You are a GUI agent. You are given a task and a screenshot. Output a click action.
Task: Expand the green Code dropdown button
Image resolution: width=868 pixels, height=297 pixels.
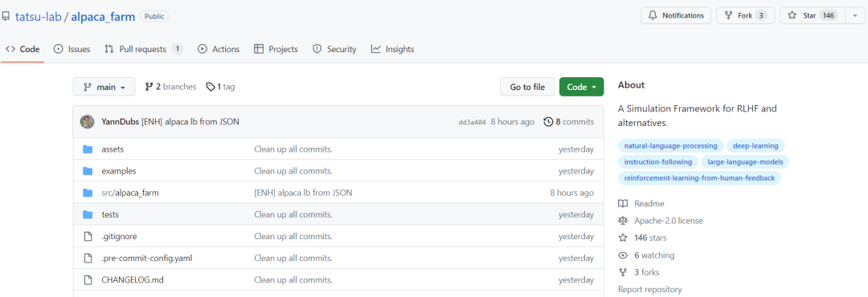(581, 87)
